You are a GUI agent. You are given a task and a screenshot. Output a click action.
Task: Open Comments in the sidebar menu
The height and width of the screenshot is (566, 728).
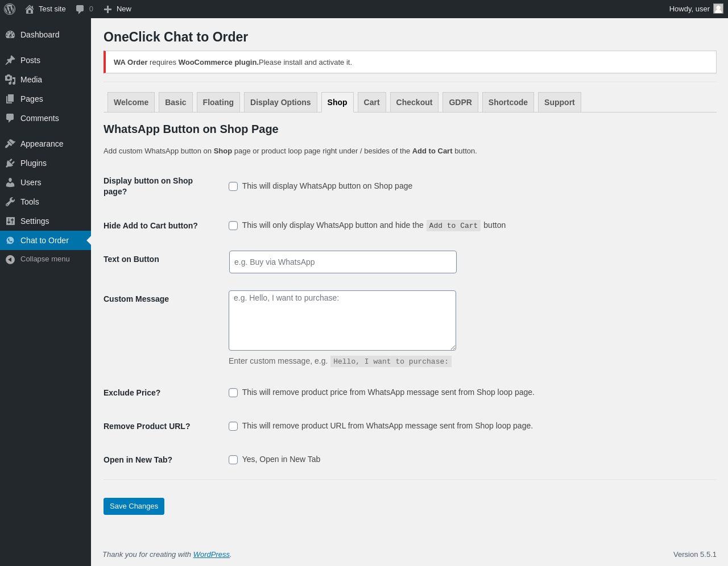pyautogui.click(x=45, y=118)
